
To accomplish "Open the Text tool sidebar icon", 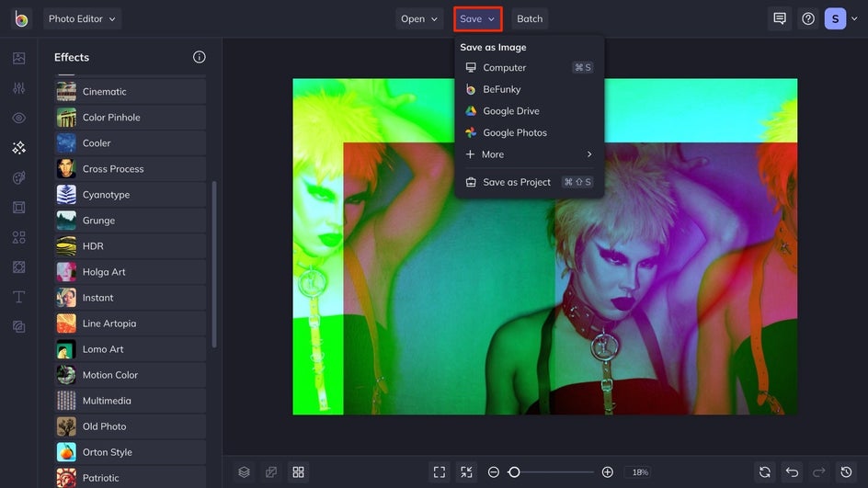I will 18,297.
